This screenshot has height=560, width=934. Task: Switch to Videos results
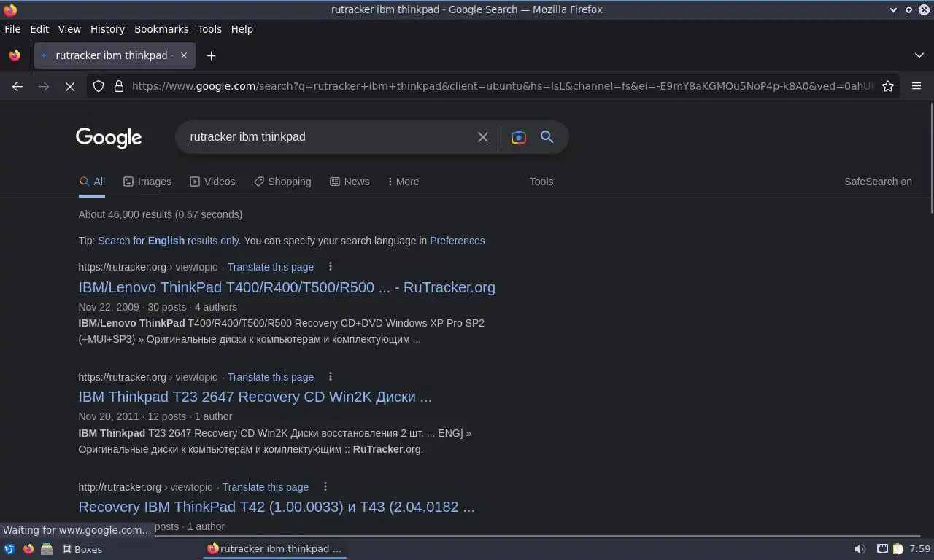point(212,182)
